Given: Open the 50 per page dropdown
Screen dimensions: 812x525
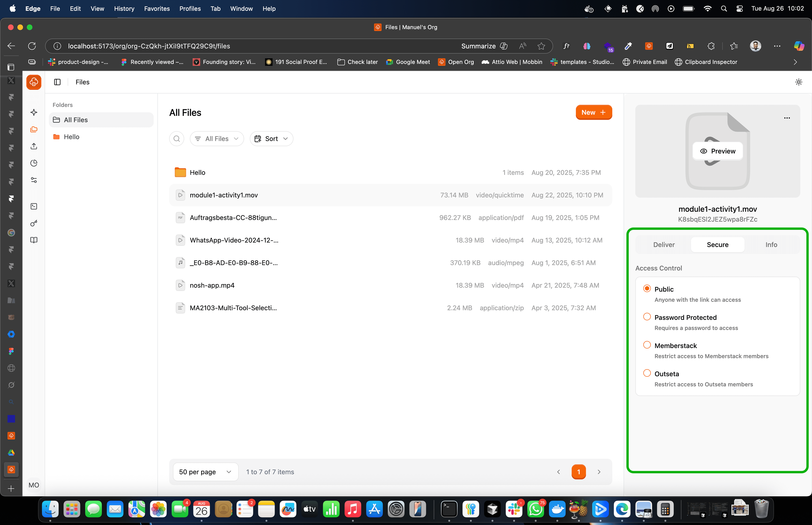Looking at the screenshot, I should [x=205, y=472].
